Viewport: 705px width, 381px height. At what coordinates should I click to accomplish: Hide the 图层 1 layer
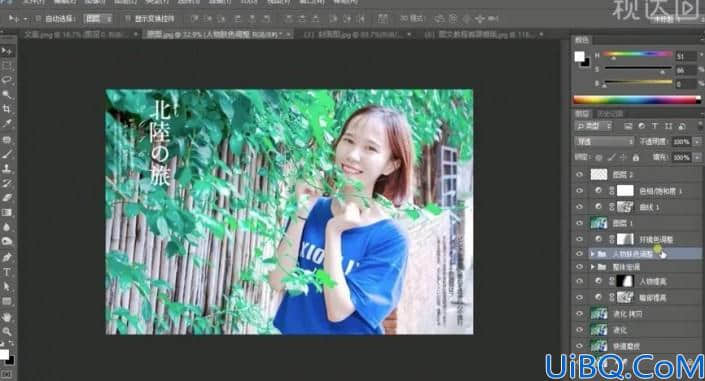click(x=580, y=223)
